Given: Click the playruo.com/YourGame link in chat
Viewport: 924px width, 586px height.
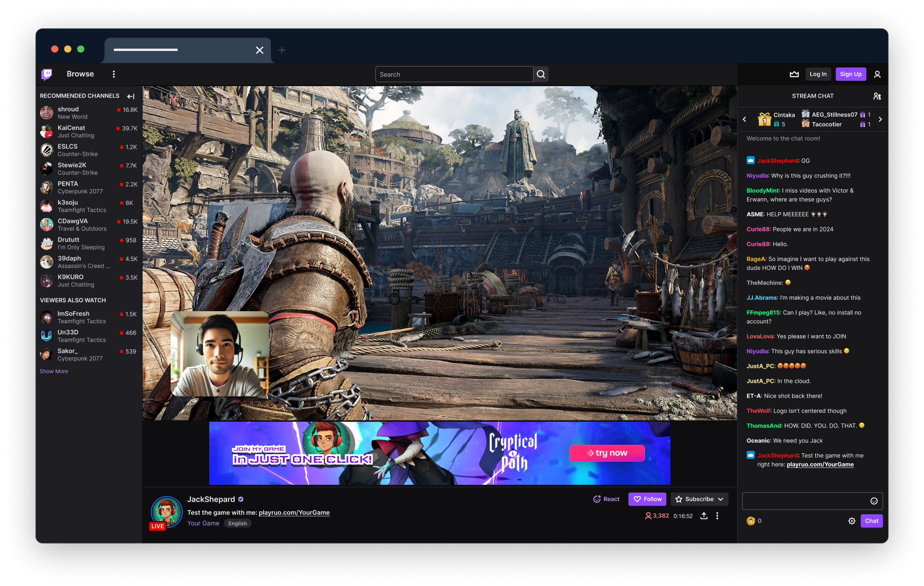Looking at the screenshot, I should pyautogui.click(x=820, y=464).
